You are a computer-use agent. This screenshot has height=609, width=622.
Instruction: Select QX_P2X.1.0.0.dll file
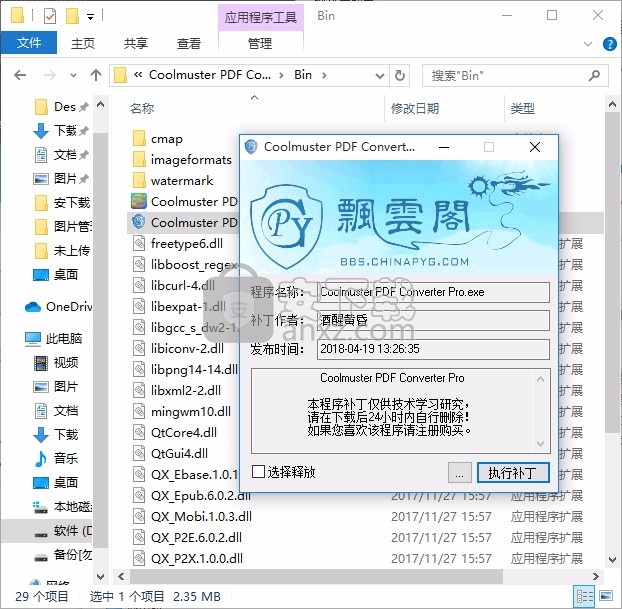pyautogui.click(x=196, y=558)
